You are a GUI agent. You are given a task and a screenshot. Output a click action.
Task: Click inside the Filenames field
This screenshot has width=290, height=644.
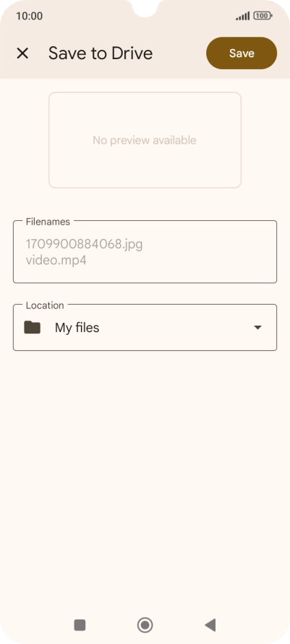[x=145, y=251]
